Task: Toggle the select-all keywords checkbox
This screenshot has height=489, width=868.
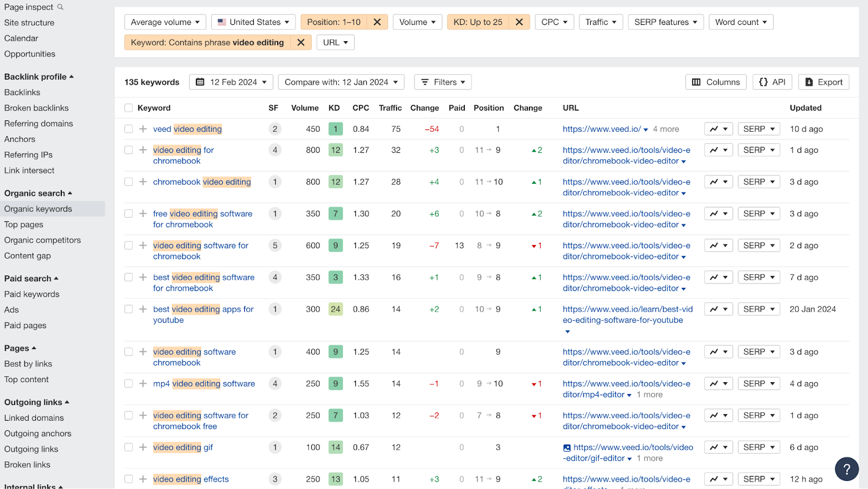Action: [129, 108]
